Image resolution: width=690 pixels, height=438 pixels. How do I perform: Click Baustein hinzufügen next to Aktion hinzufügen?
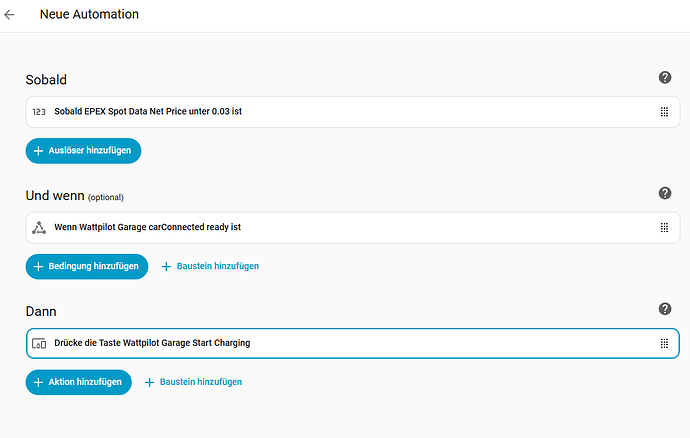pos(193,382)
